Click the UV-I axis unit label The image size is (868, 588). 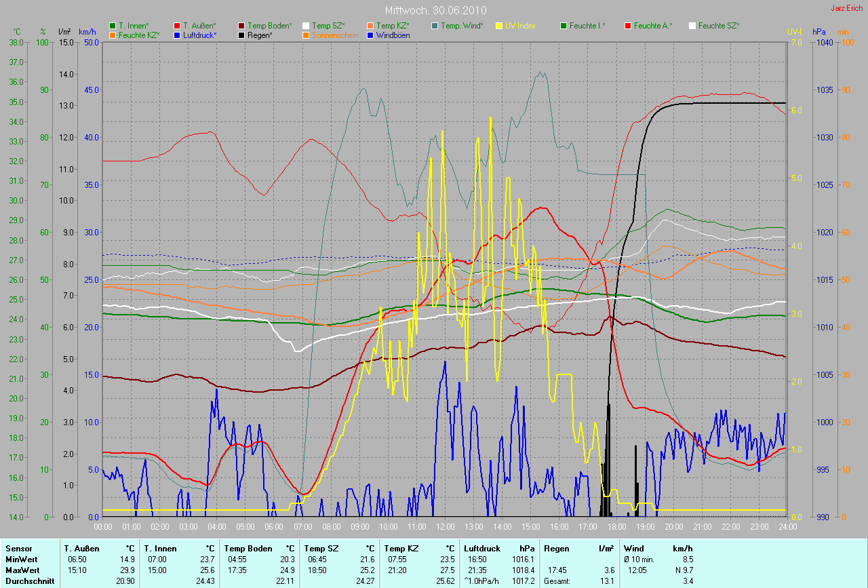coord(793,32)
